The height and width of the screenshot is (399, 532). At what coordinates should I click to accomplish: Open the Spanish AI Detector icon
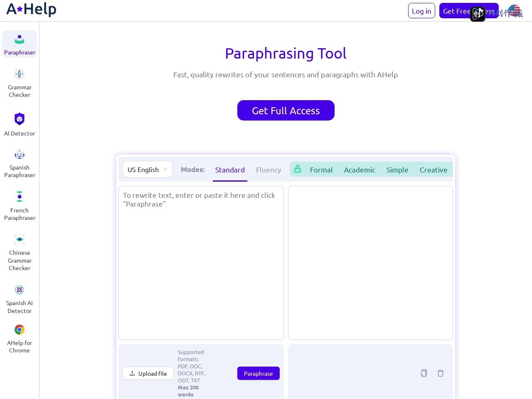(20, 290)
